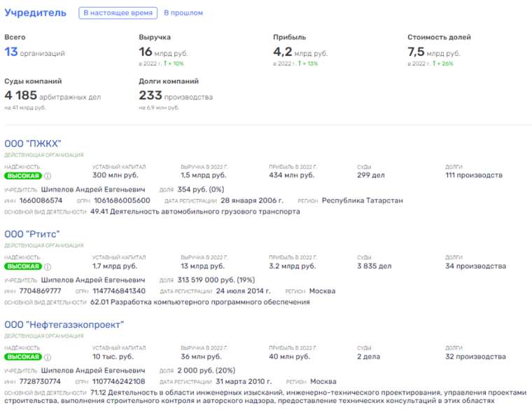Click founder name Шипелов Андрей Евгеньевич under ПЖКХ
The height and width of the screenshot is (412, 532).
pyautogui.click(x=93, y=189)
